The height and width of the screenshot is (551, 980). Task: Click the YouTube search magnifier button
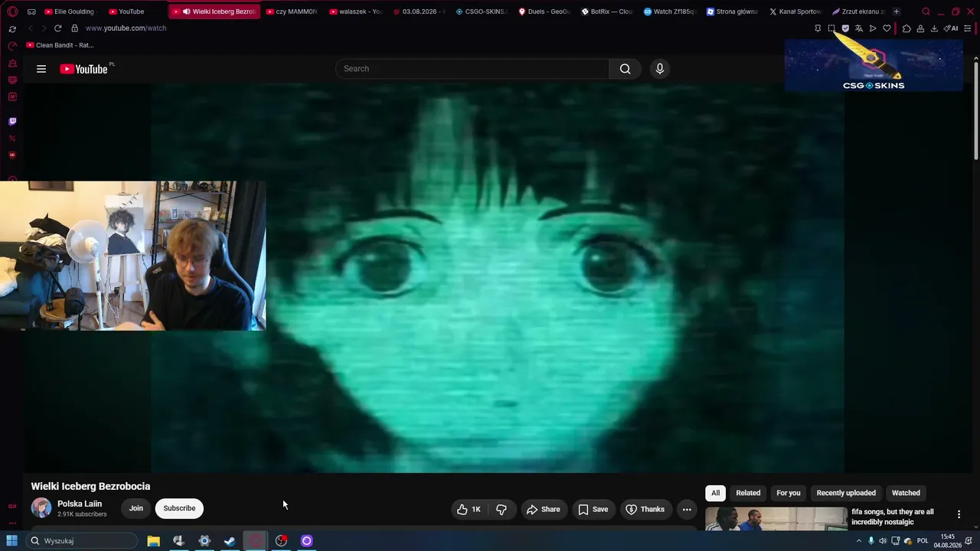[626, 69]
